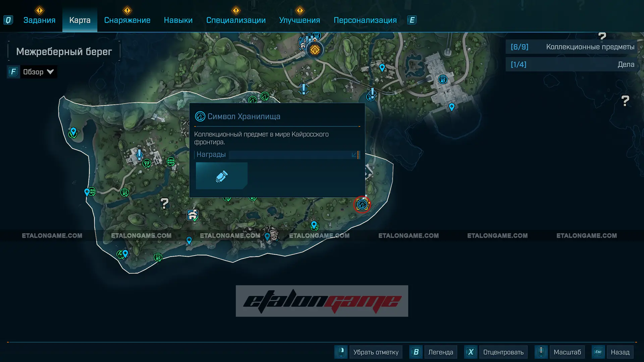The width and height of the screenshot is (644, 362).
Task: Open the Легенда button
Action: [x=440, y=352]
